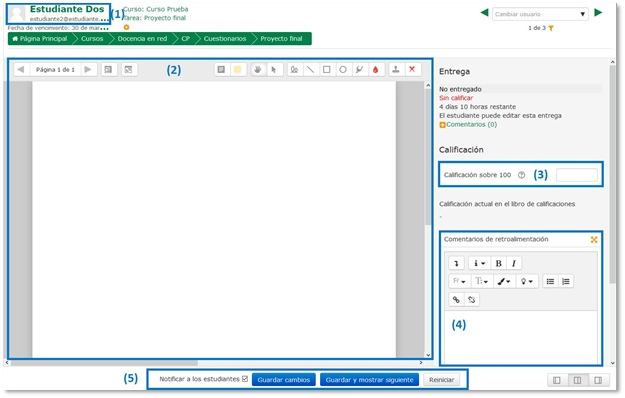
Task: Open the Tarea: Proyecto final link
Action: coord(155,18)
